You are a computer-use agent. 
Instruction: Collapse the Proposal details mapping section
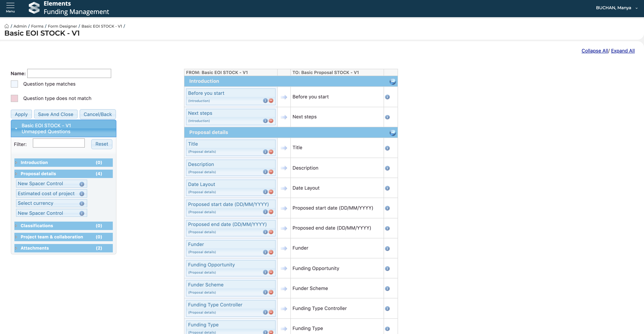point(392,132)
